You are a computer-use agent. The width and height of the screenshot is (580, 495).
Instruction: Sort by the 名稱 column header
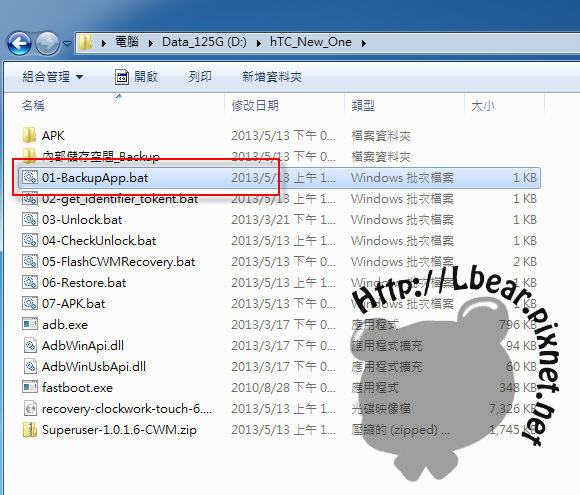point(33,106)
